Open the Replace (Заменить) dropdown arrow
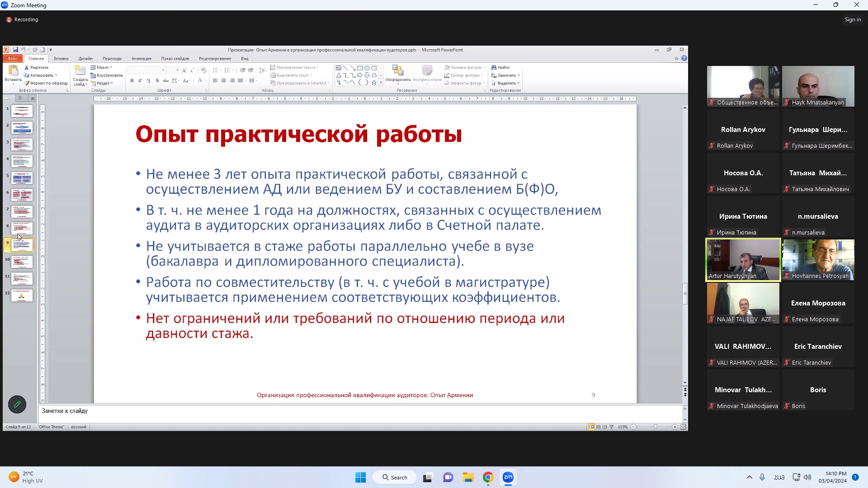Image resolution: width=868 pixels, height=488 pixels. point(519,75)
